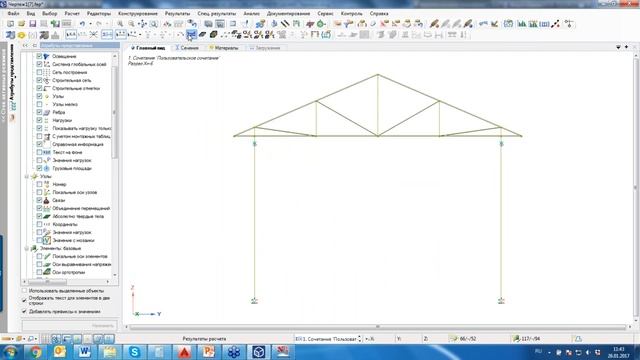This screenshot has width=640, height=360.
Task: Click the truss apex node
Action: point(378,75)
